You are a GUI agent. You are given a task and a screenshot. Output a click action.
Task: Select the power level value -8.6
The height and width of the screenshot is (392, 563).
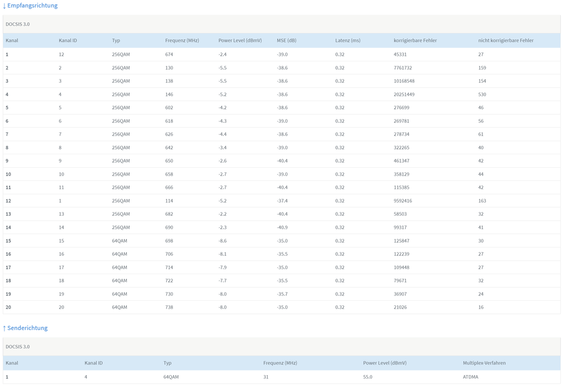tap(222, 241)
